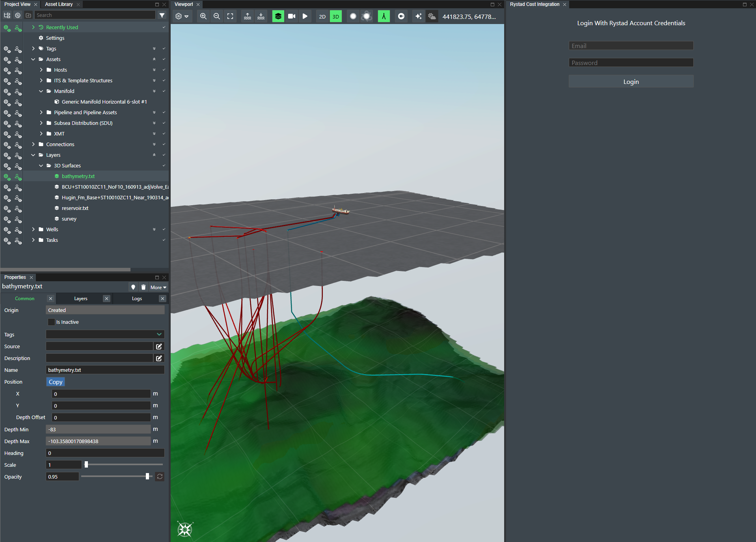Click the striped circle icon in Project View
The height and width of the screenshot is (542, 756).
18,15
